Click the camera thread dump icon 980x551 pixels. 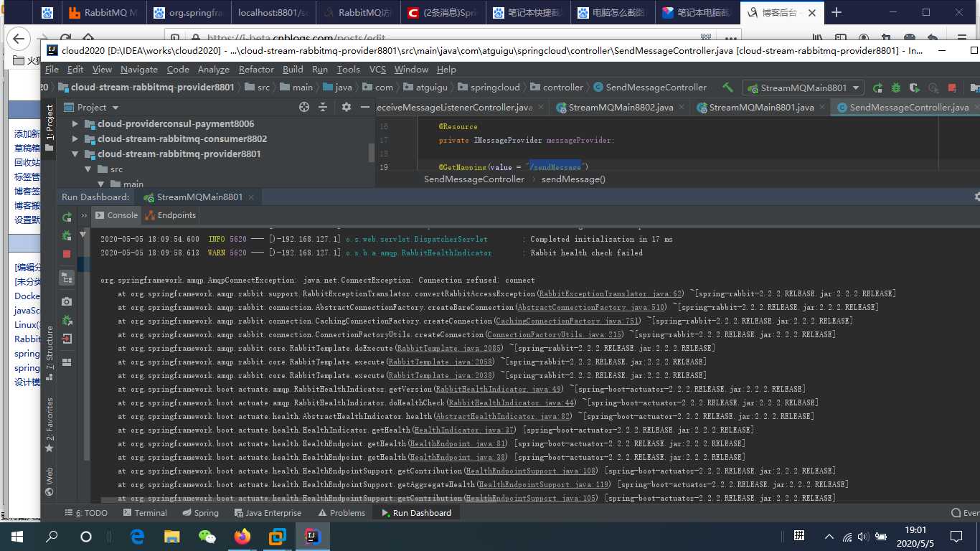pos(67,302)
